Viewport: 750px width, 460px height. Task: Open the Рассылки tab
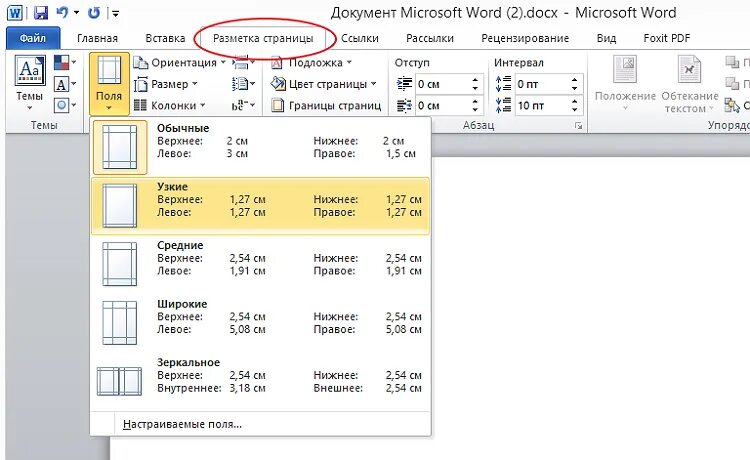[430, 38]
